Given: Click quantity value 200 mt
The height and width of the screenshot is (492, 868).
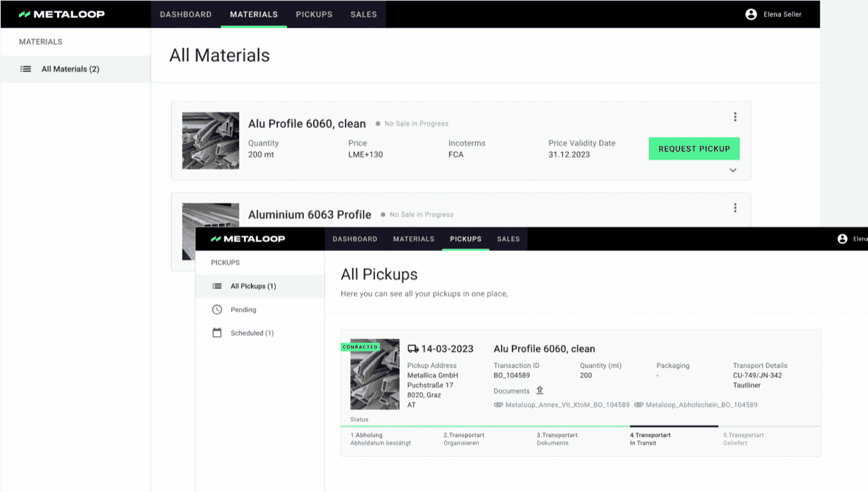Looking at the screenshot, I should 260,155.
